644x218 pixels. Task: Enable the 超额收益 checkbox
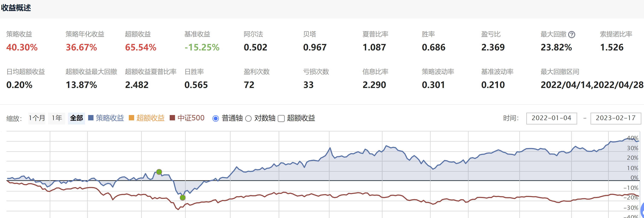coord(281,118)
